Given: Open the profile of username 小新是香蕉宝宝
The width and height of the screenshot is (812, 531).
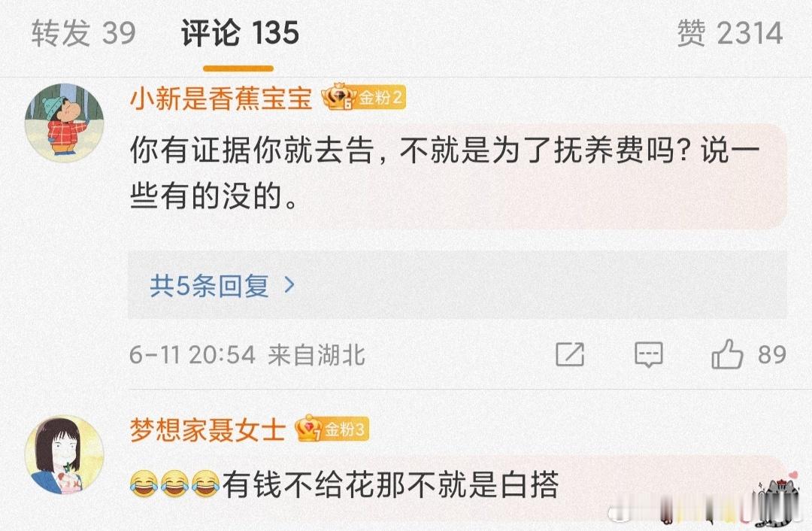Looking at the screenshot, I should tap(221, 98).
